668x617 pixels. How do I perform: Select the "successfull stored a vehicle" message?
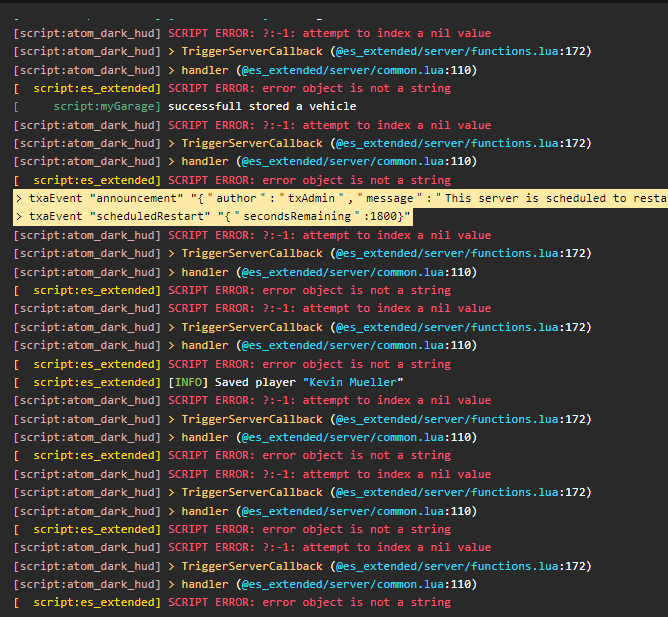(262, 106)
